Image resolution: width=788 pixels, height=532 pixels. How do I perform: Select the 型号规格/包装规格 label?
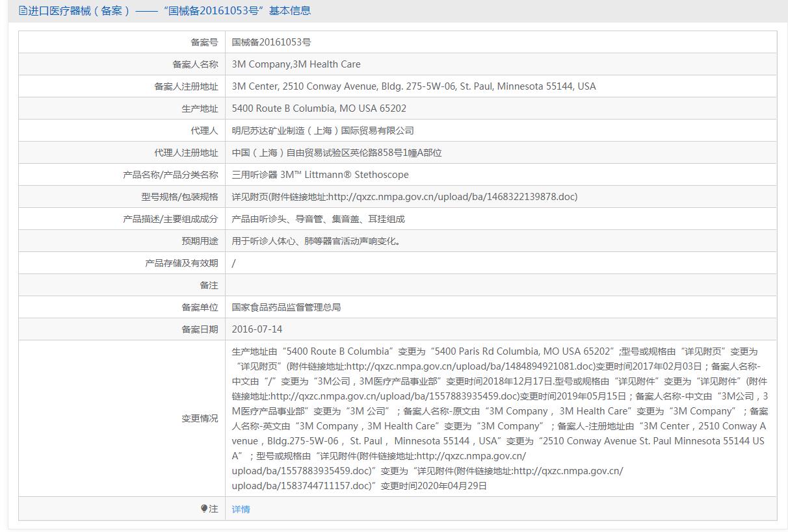179,197
